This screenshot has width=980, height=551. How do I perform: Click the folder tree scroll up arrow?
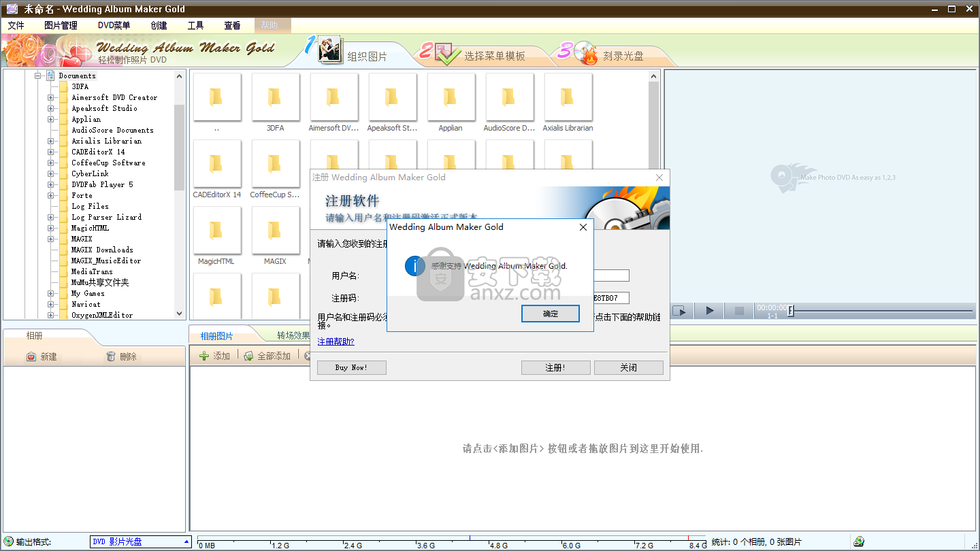(180, 76)
